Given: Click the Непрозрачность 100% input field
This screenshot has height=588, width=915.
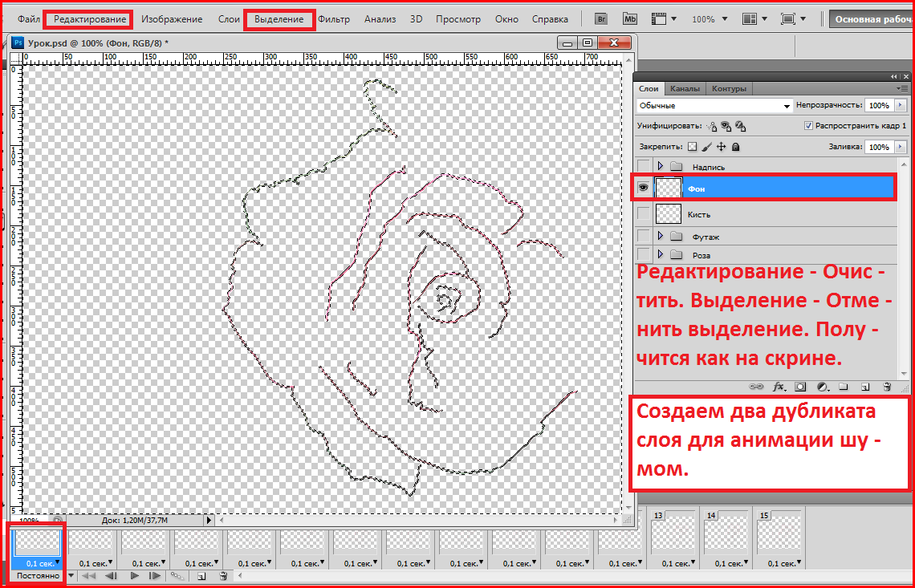Looking at the screenshot, I should (879, 106).
